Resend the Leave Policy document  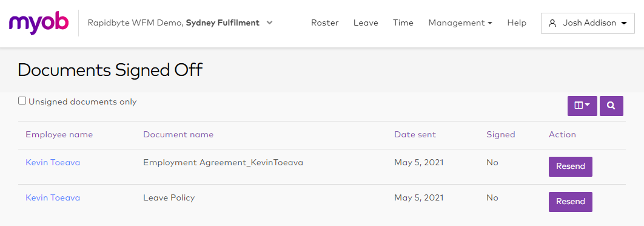(571, 202)
